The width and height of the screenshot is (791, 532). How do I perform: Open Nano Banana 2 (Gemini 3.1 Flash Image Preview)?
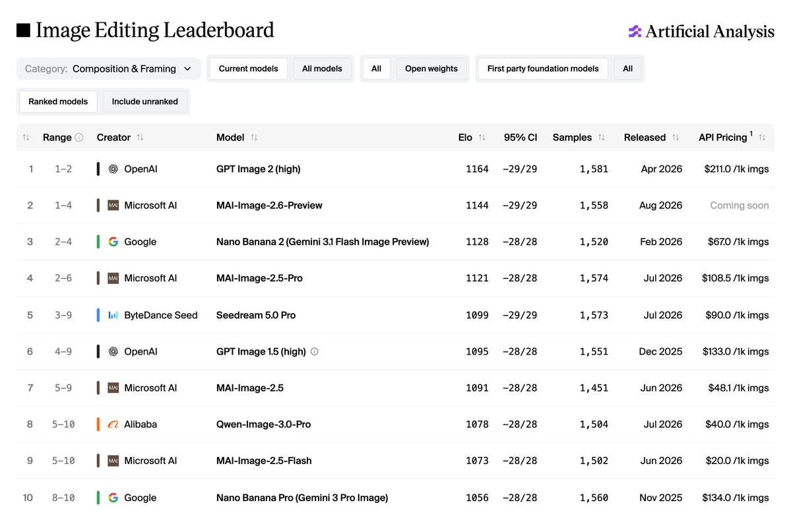pyautogui.click(x=323, y=241)
